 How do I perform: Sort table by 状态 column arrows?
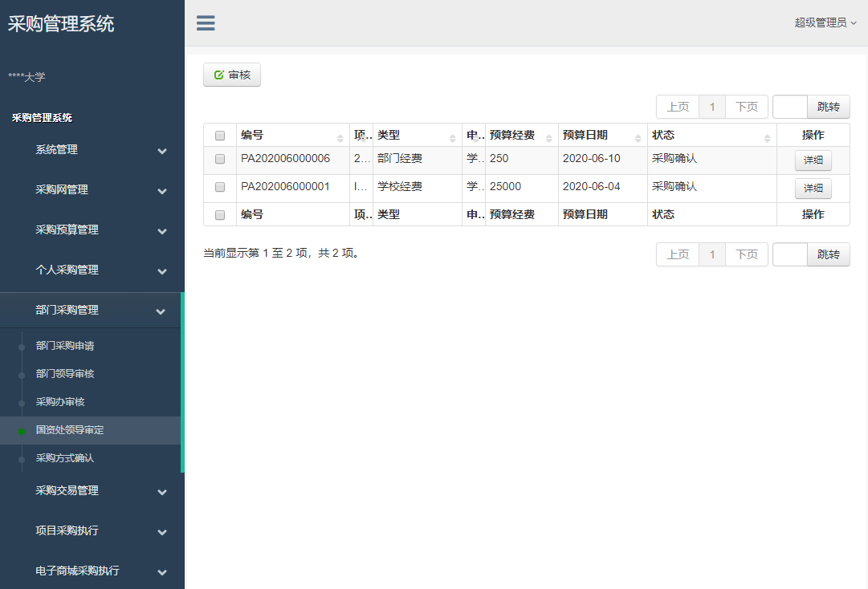coord(767,138)
